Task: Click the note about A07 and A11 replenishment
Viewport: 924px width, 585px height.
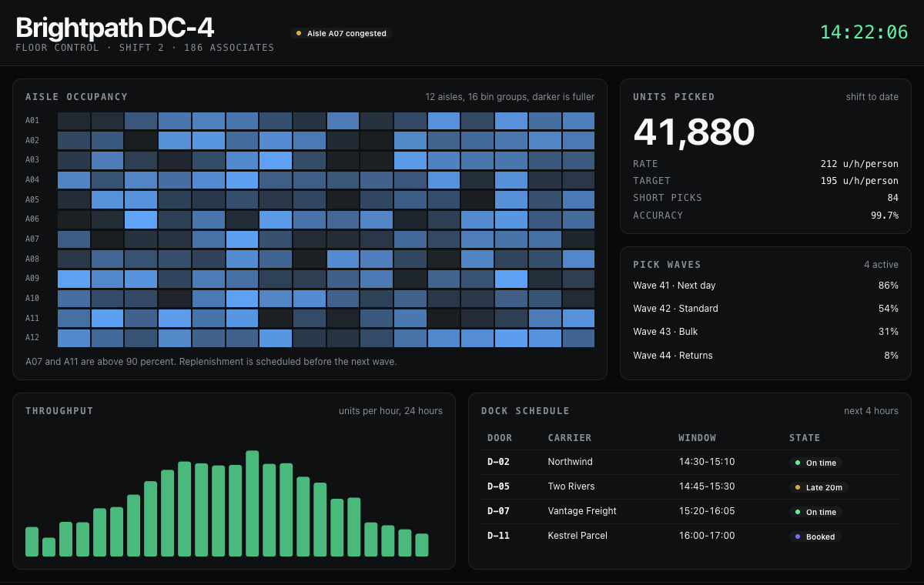Action: pyautogui.click(x=211, y=361)
